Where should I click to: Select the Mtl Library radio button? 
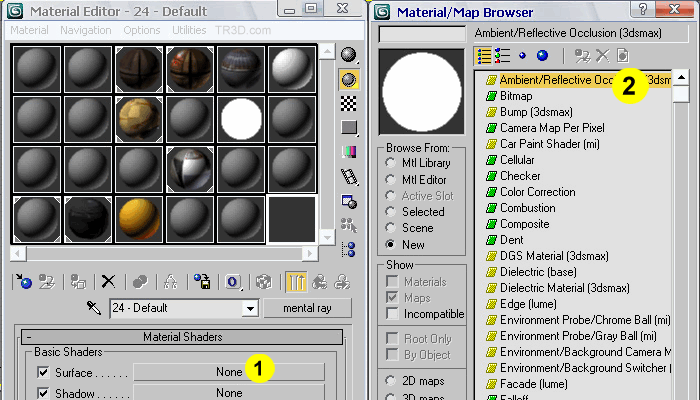pyautogui.click(x=390, y=163)
